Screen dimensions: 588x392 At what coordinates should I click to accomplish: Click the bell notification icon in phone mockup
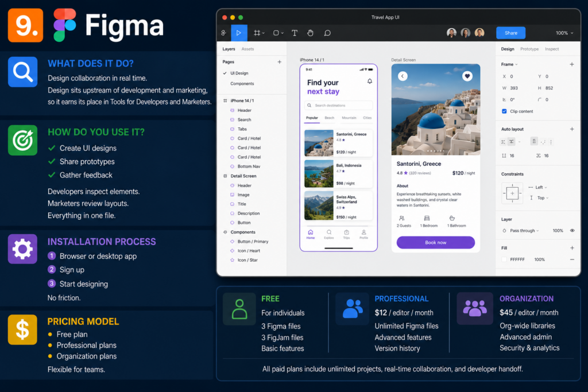coord(370,81)
